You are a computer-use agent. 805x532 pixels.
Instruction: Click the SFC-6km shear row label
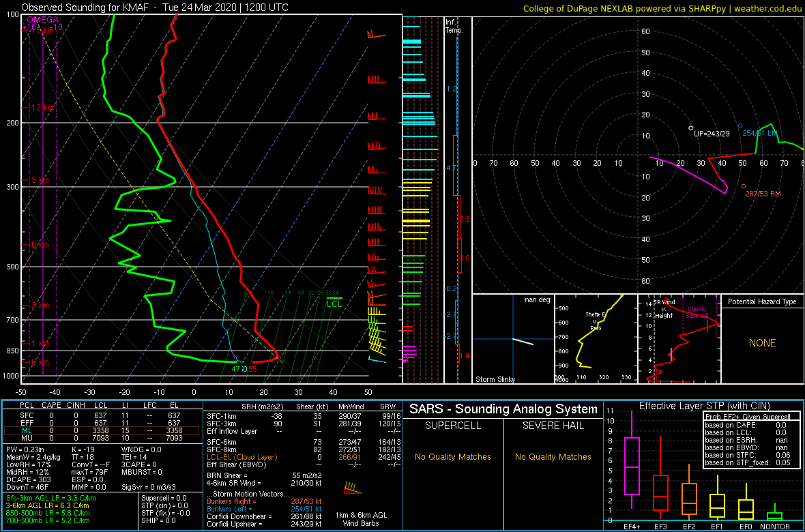[222, 442]
